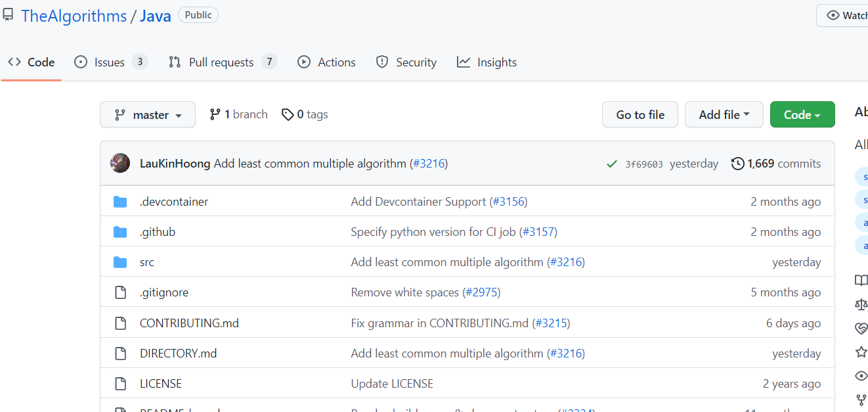Open Fix grammar in CONTRIBUTING.md commit

[x=440, y=323]
